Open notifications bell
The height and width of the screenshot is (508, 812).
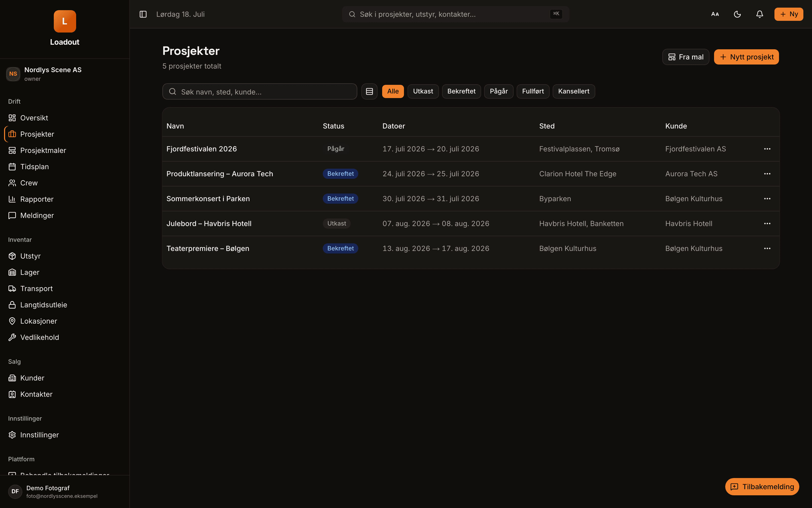(x=760, y=14)
